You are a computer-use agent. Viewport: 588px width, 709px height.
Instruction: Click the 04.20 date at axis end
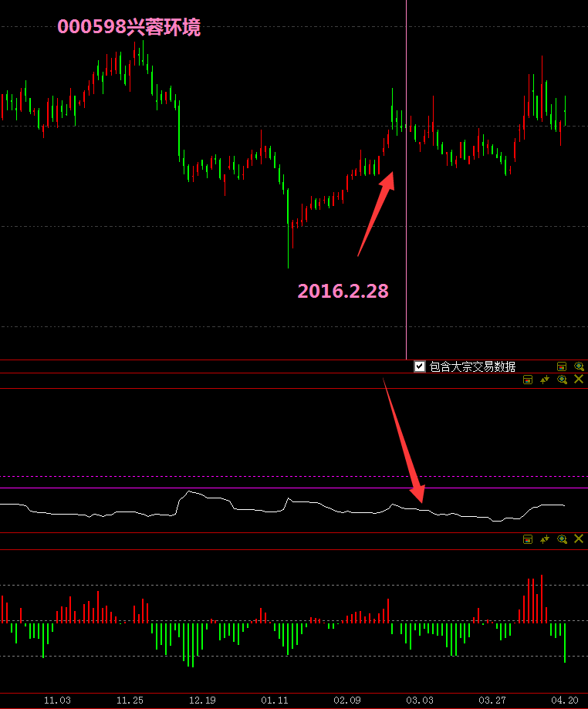coord(565,701)
